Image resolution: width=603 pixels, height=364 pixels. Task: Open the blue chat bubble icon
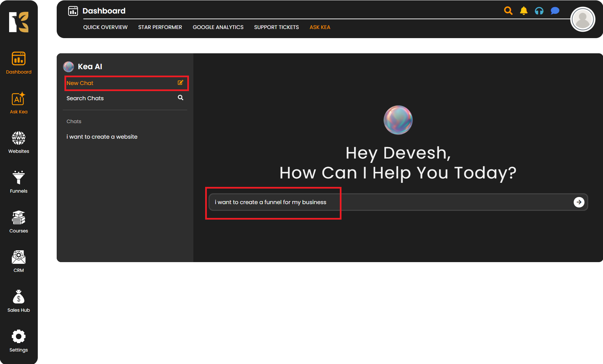(555, 11)
